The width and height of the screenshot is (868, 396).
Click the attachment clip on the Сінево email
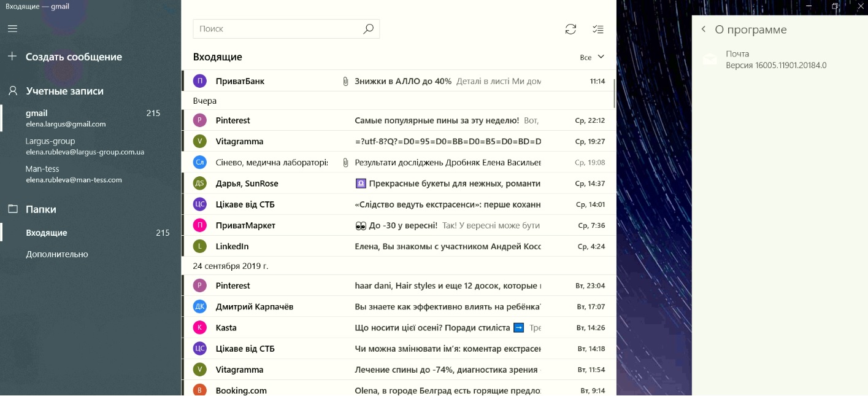[x=345, y=163]
